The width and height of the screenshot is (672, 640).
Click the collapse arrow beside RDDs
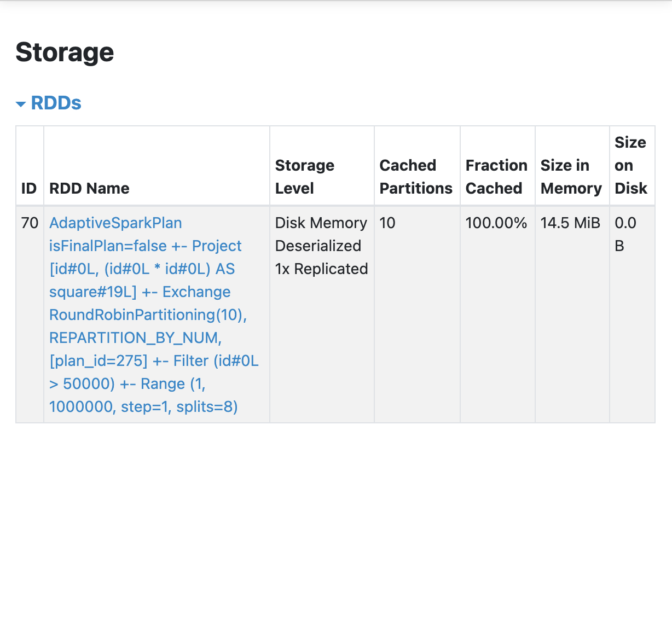(x=21, y=104)
